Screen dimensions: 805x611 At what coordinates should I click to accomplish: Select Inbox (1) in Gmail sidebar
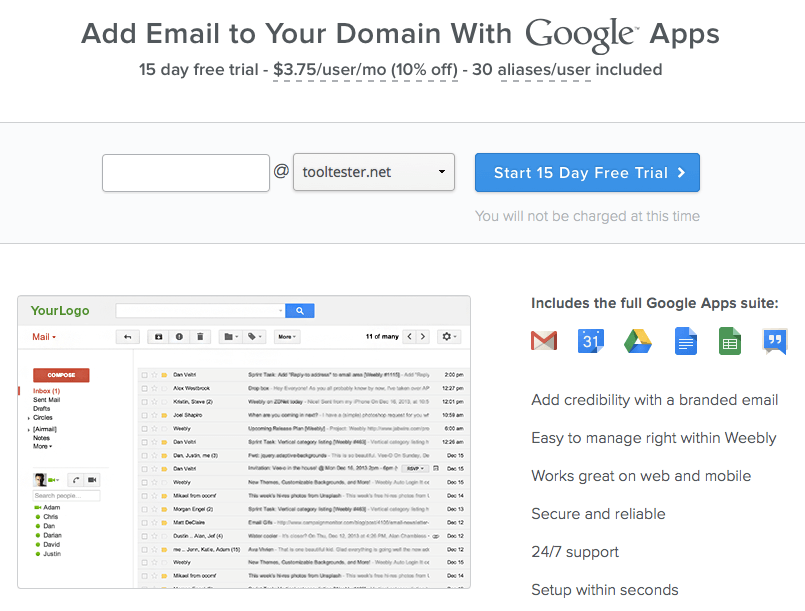(46, 391)
